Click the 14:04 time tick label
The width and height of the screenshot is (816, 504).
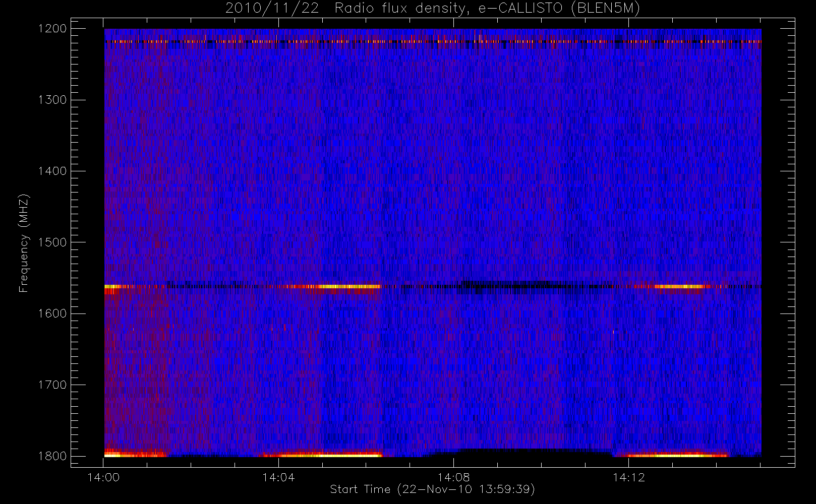pos(278,477)
